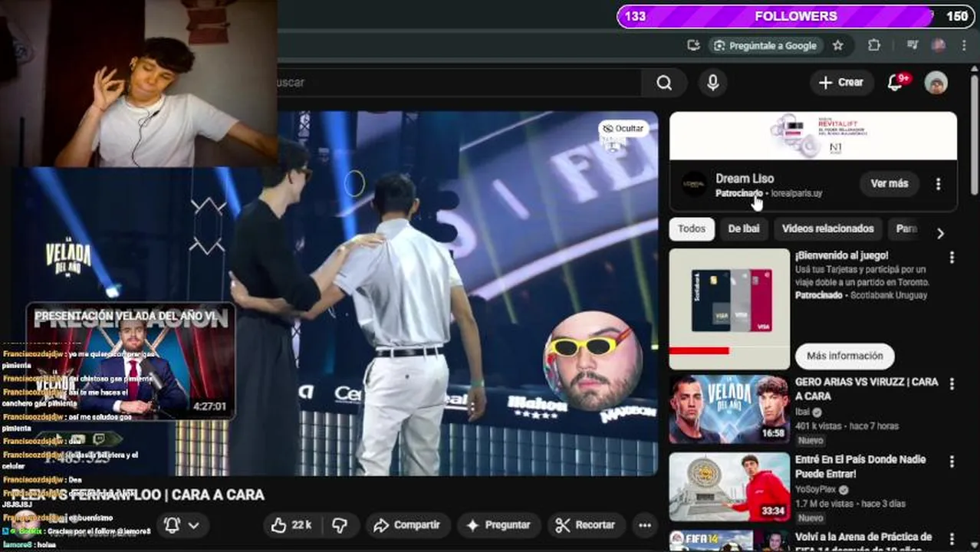Click Ver más on Dream Liso ad
980x552 pixels.
pos(889,184)
